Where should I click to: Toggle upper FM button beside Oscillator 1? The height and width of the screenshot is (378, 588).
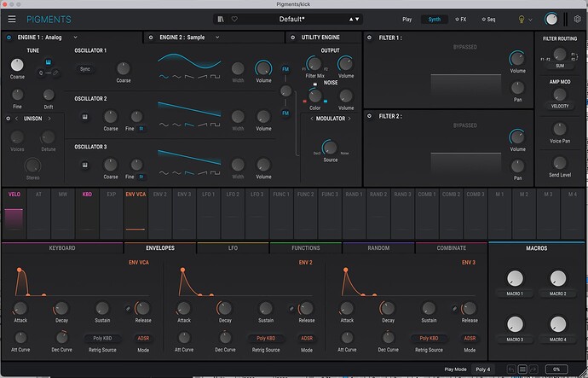(x=285, y=69)
